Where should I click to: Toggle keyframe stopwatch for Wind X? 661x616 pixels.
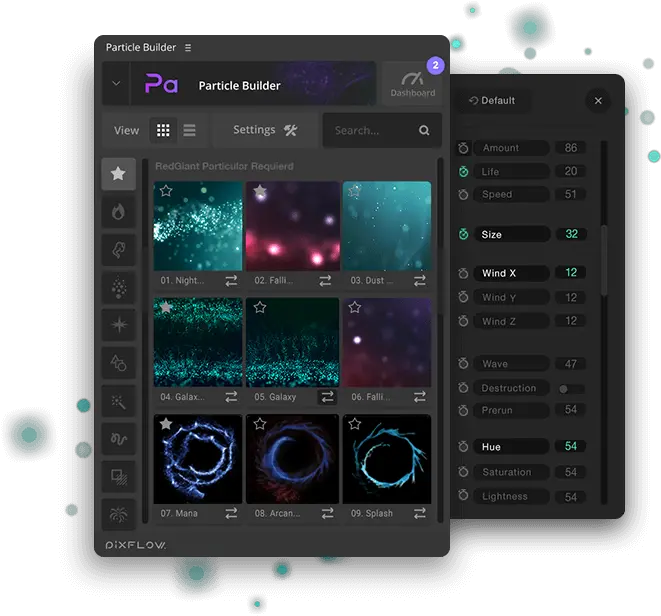(463, 273)
